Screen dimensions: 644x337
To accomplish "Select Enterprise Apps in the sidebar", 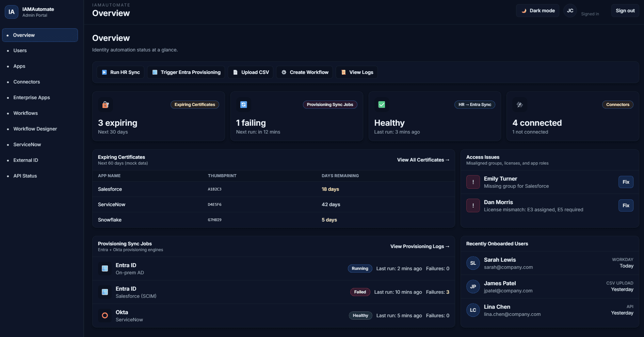I will pos(31,97).
